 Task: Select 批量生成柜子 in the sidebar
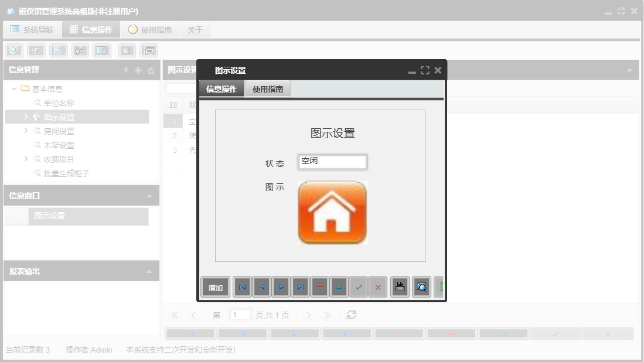(57, 173)
